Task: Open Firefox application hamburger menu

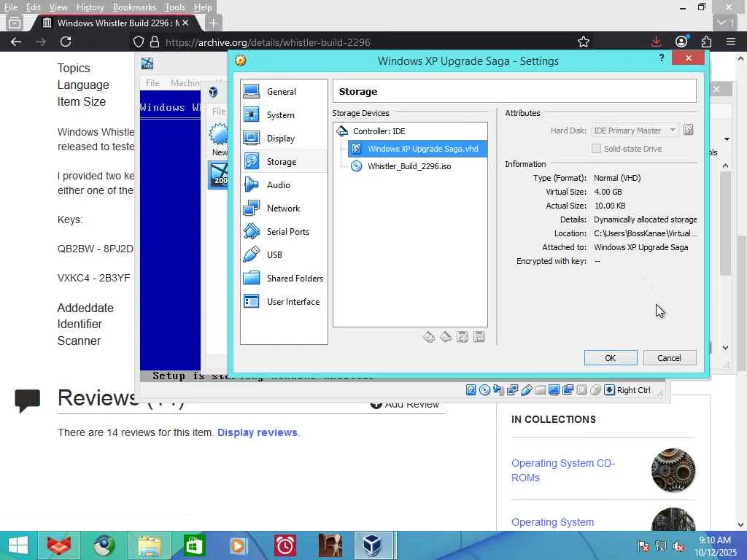Action: click(731, 42)
